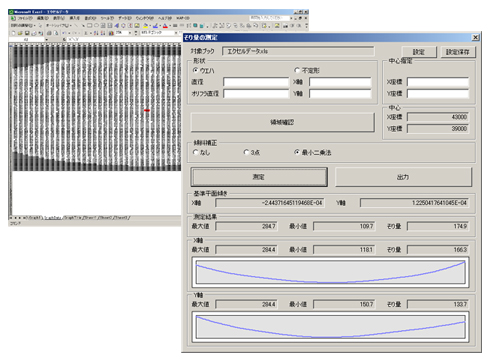Select the 不定形 shape radio button
The height and width of the screenshot is (363, 492).
click(297, 70)
